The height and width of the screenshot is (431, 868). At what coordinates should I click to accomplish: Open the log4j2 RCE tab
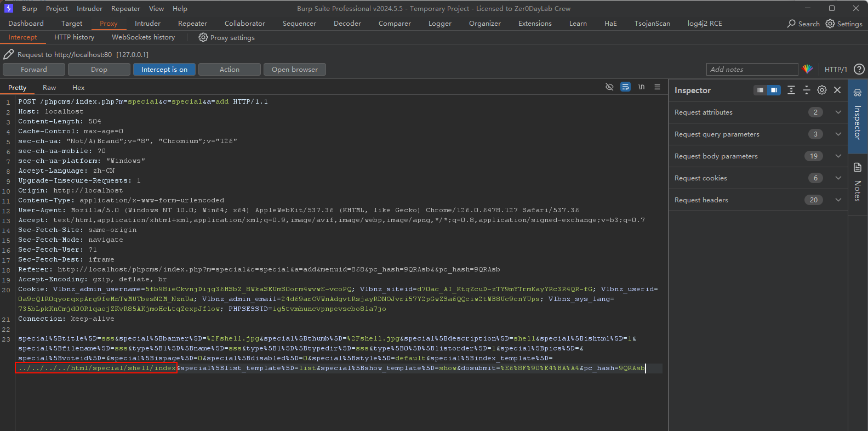pyautogui.click(x=705, y=24)
